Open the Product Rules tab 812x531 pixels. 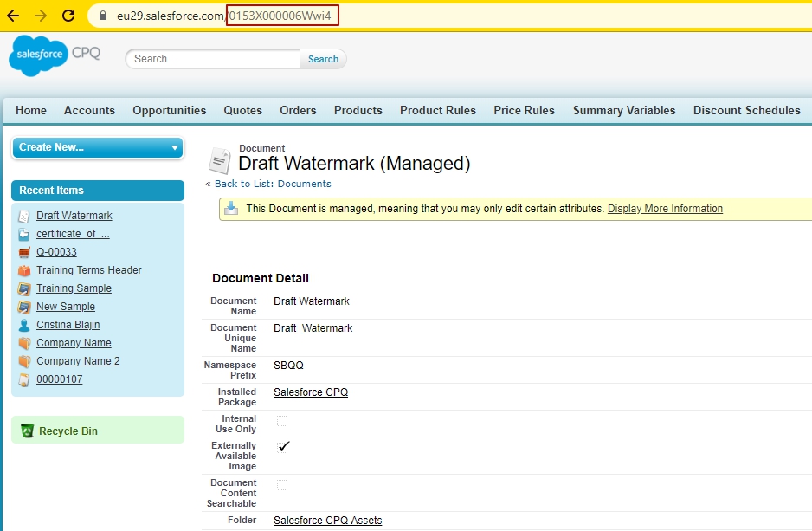coord(437,110)
